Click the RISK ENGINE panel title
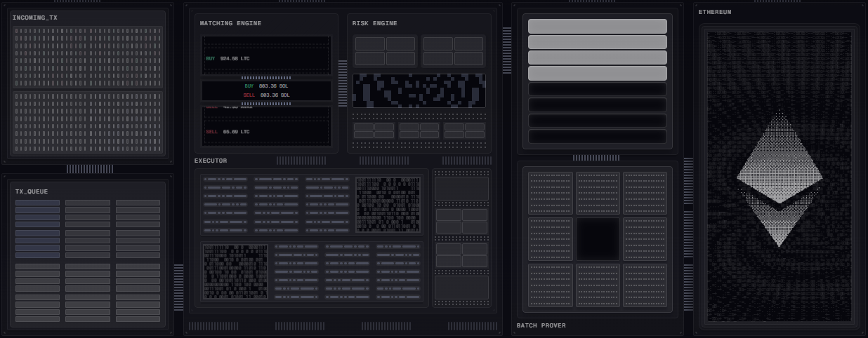868x338 pixels. pos(375,24)
